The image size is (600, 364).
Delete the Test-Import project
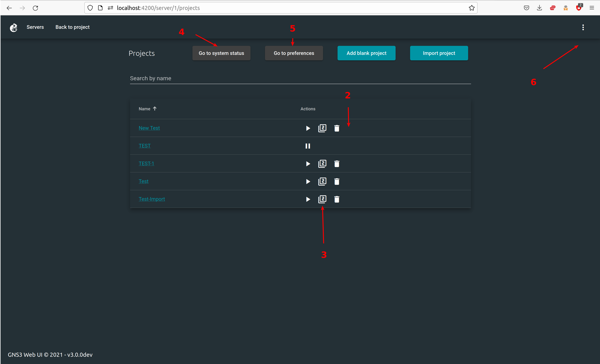pos(337,199)
